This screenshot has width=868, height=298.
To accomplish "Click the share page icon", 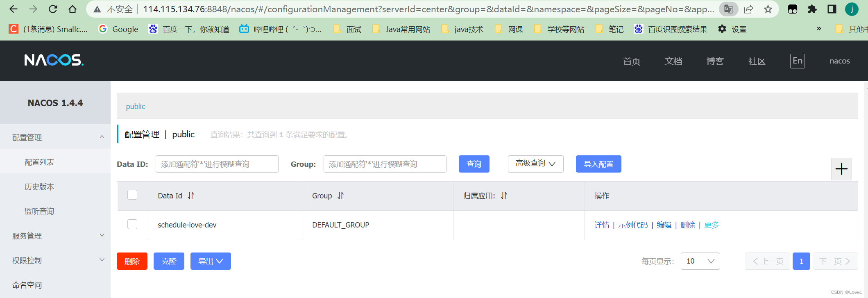I will [x=748, y=9].
